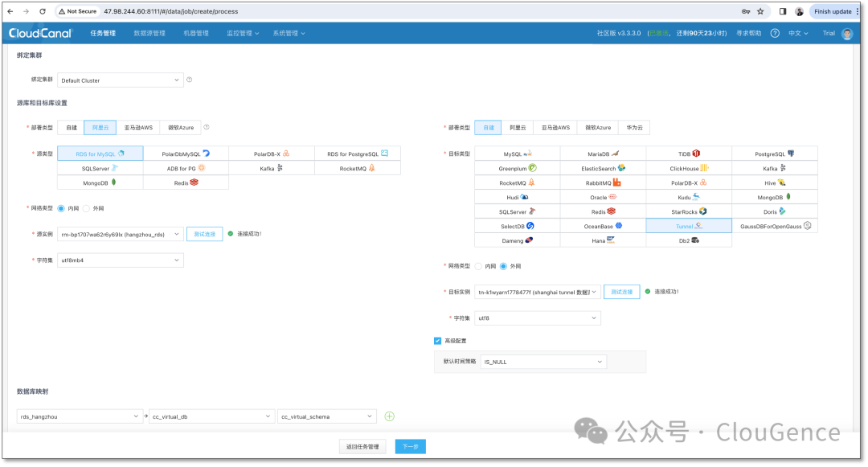Open the cc_virtual_db dropdown
This screenshot has height=467, width=868.
pyautogui.click(x=211, y=416)
